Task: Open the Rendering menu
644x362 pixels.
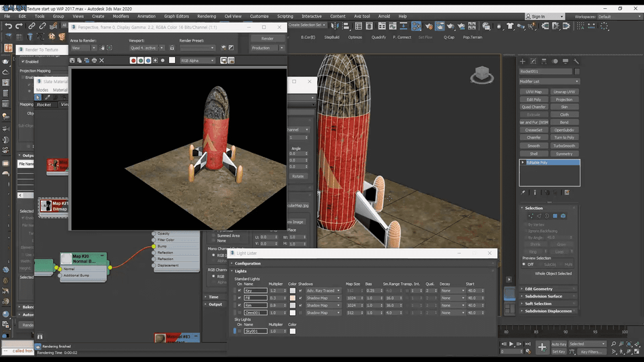Action: (x=207, y=16)
